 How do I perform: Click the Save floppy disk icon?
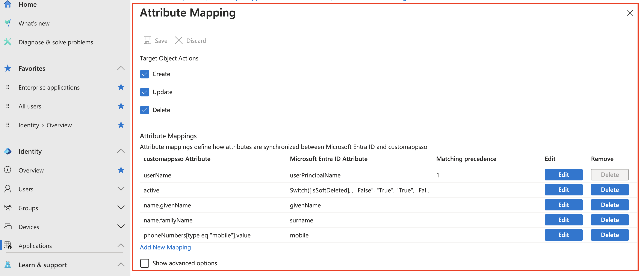pyautogui.click(x=147, y=40)
